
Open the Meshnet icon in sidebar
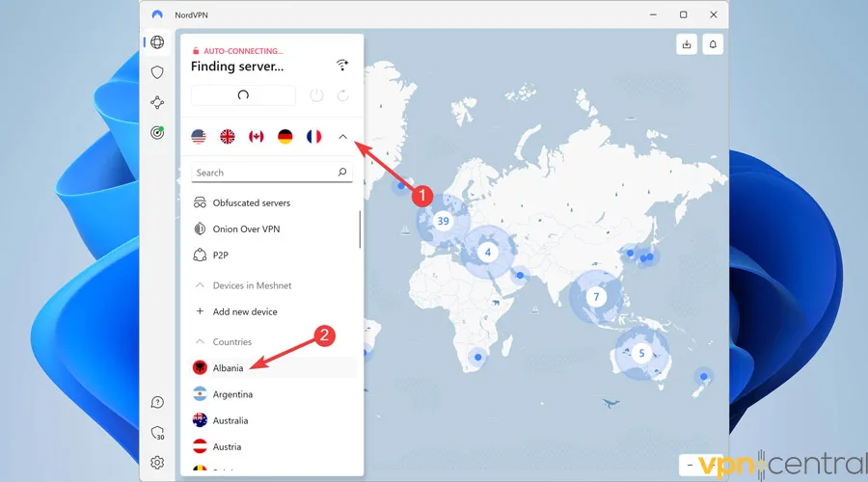[x=157, y=102]
